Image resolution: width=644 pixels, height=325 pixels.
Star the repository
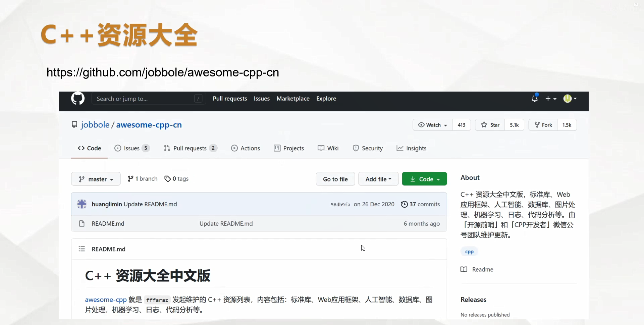[x=490, y=125]
